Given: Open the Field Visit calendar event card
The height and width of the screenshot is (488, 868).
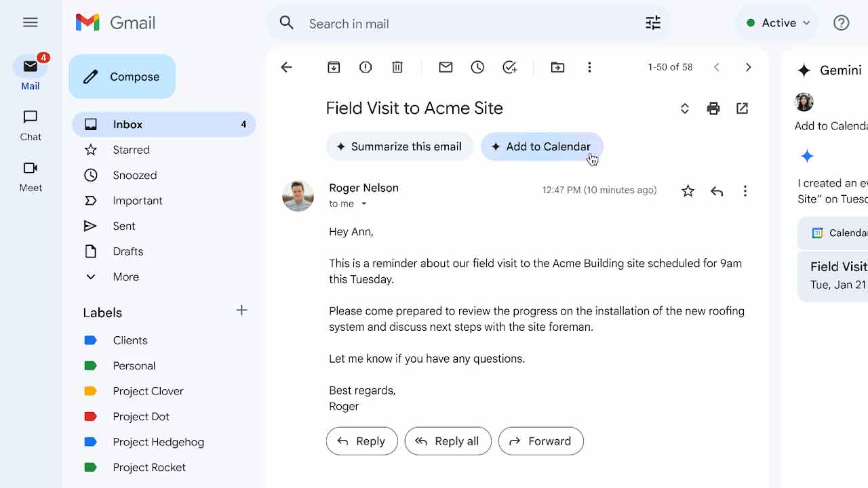Looking at the screenshot, I should (833, 276).
